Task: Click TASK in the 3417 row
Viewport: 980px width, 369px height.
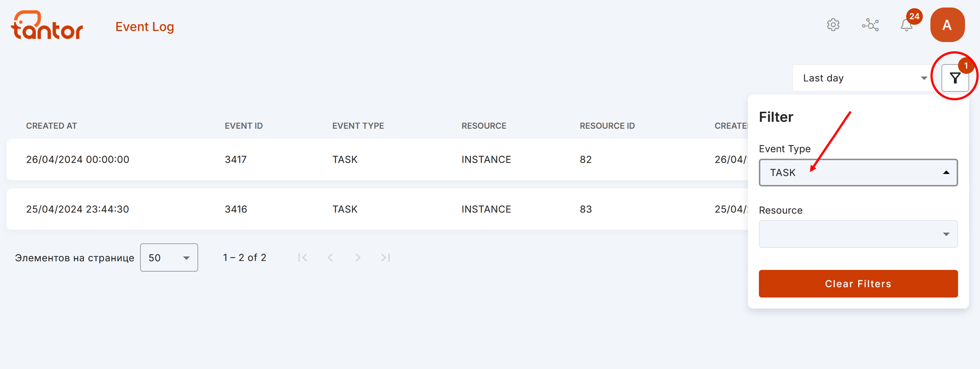Action: 345,160
